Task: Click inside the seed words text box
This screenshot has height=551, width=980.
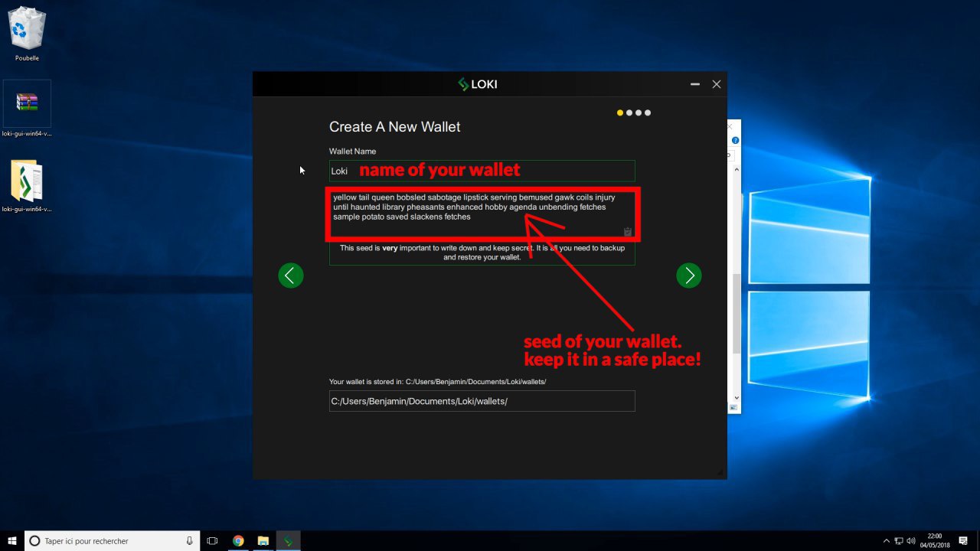Action: [482, 214]
